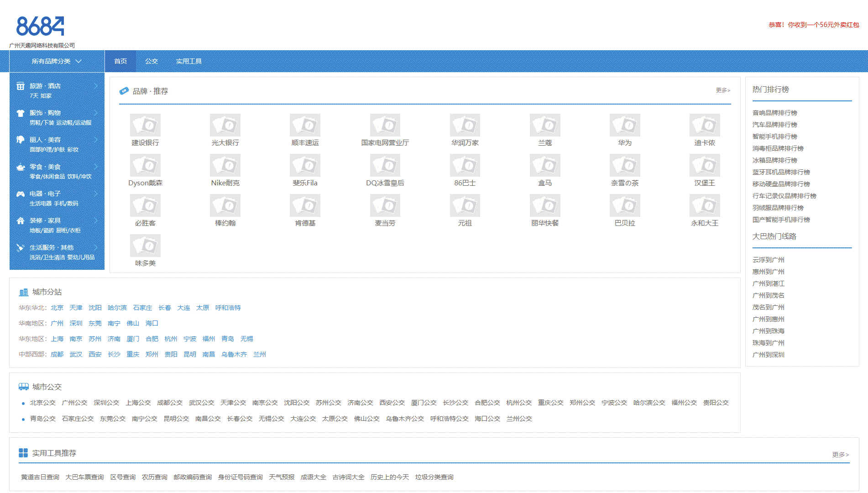Viewport: 868px width, 493px height.
Task: Click 更多 in 品牌·推荐 section
Action: coord(723,90)
